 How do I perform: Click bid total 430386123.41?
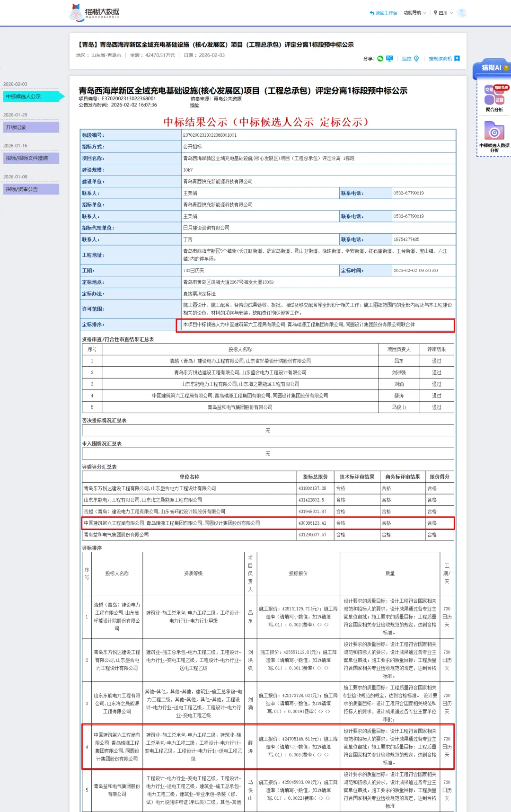click(312, 523)
